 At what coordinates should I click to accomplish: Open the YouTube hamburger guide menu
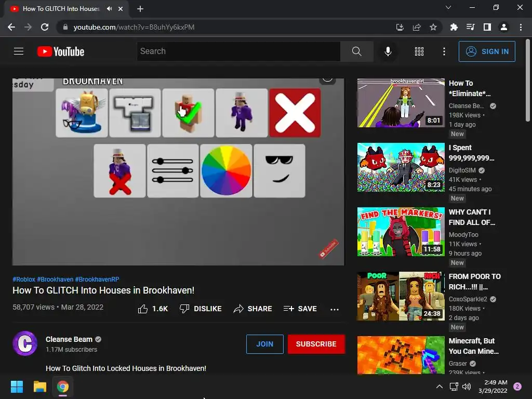point(19,51)
